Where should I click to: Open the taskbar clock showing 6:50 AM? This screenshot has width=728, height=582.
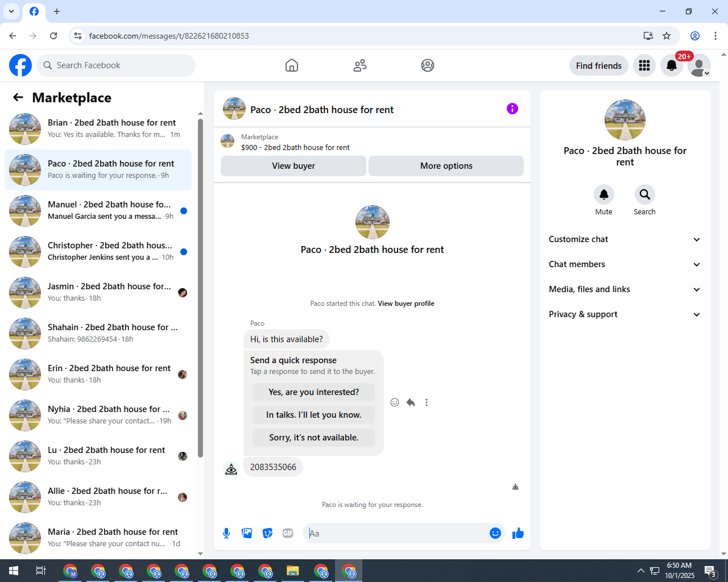pos(680,571)
